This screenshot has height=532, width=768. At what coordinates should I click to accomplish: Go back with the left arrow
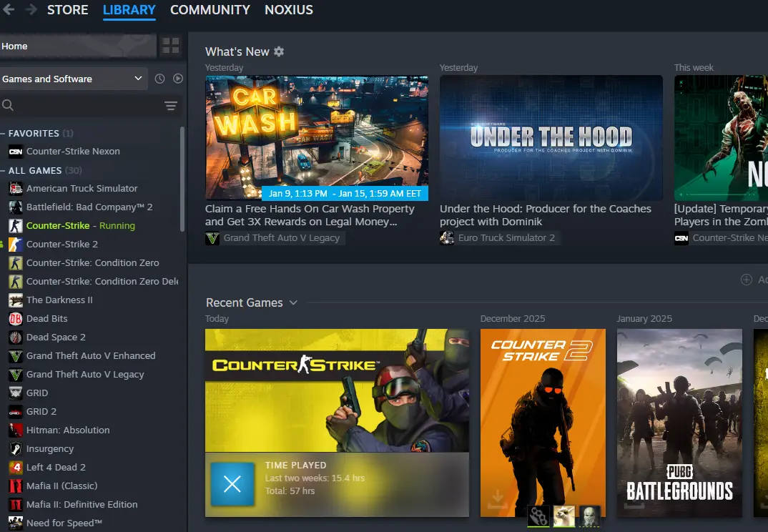coord(9,9)
